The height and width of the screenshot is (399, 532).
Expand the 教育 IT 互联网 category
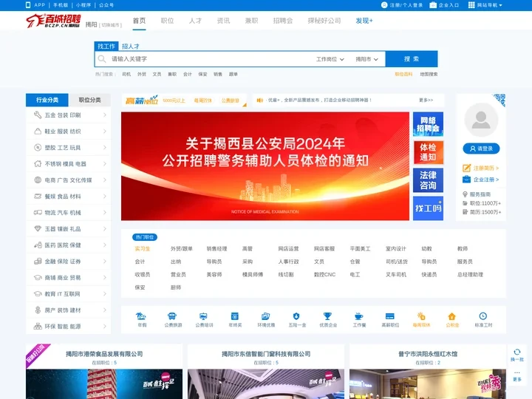tap(68, 294)
